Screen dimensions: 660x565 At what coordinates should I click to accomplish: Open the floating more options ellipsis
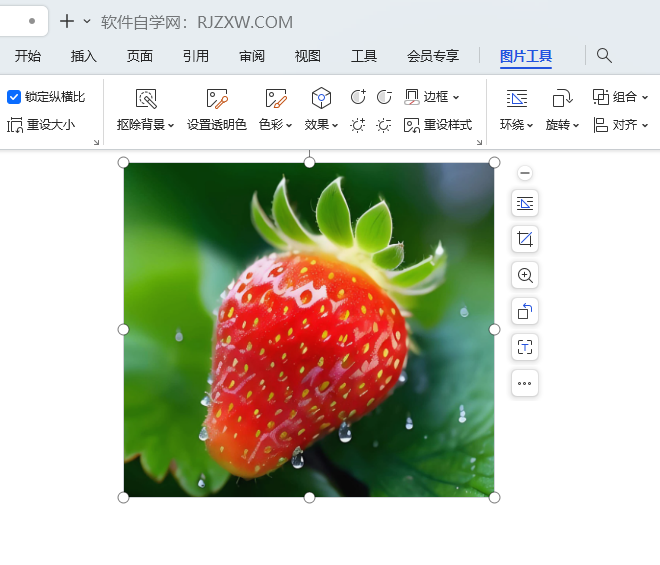525,383
